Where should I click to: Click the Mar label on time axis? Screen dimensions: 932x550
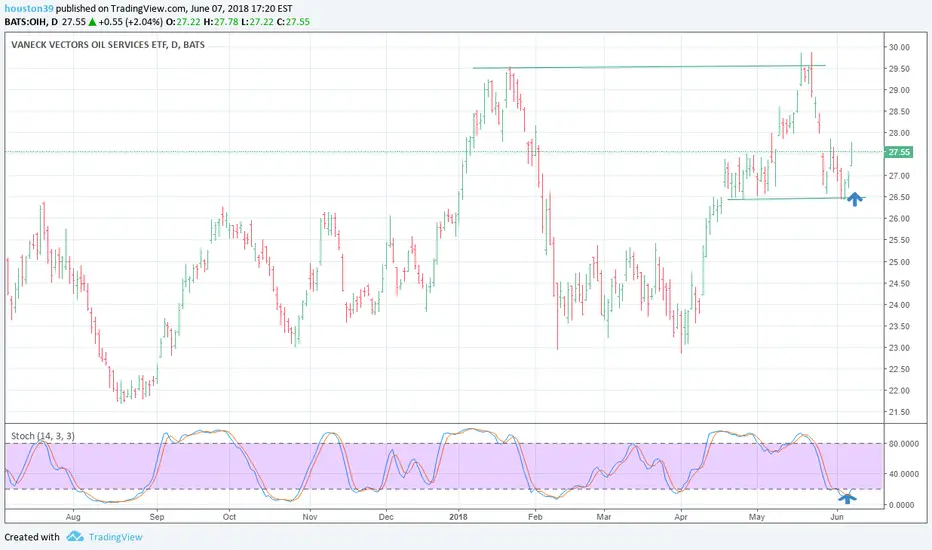coord(604,517)
